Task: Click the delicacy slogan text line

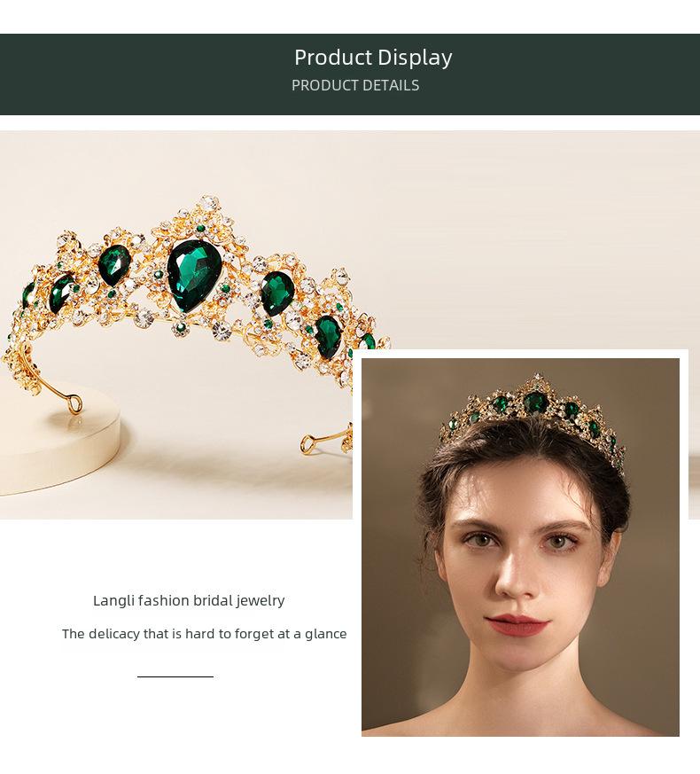Action: 204,634
